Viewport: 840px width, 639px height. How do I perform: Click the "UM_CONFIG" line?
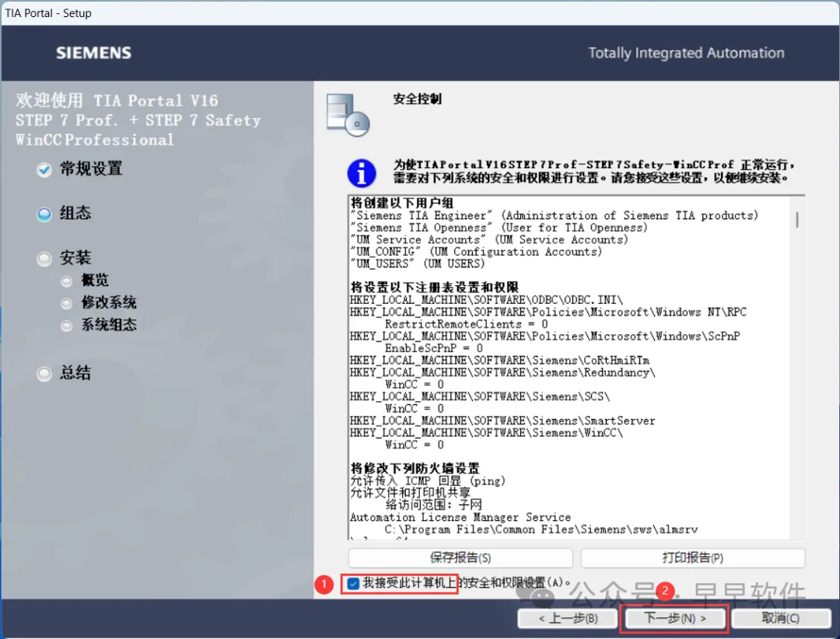click(x=476, y=252)
